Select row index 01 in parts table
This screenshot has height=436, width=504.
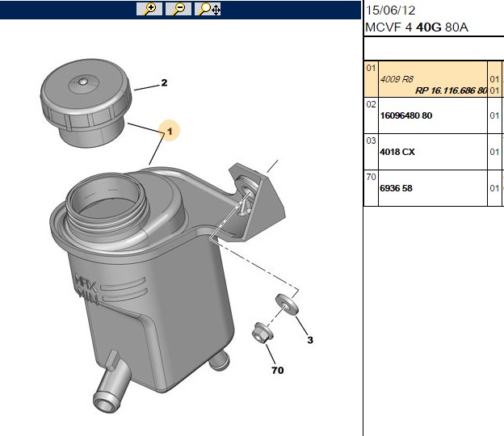tap(371, 68)
